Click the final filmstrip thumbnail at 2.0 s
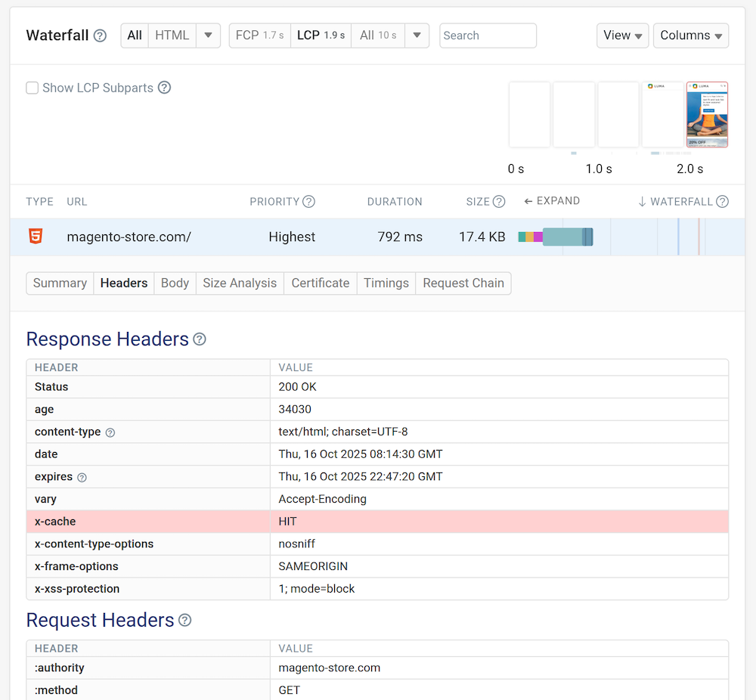This screenshot has width=756, height=700. pos(707,114)
